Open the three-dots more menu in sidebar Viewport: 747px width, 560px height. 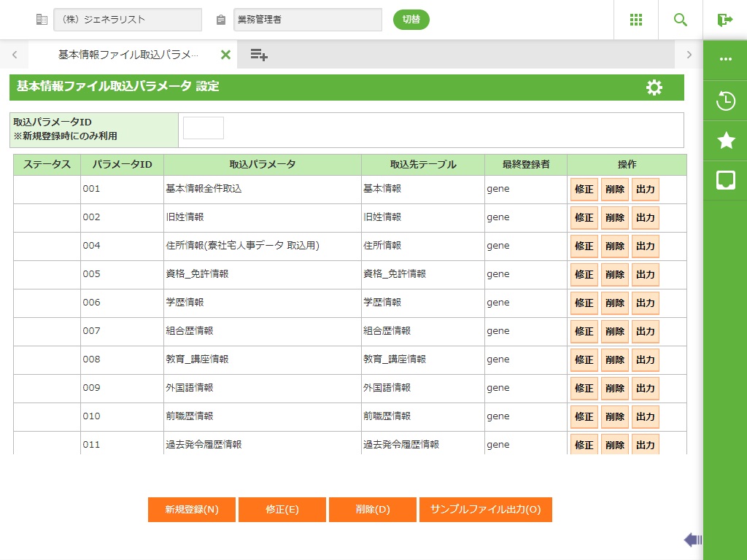click(725, 60)
